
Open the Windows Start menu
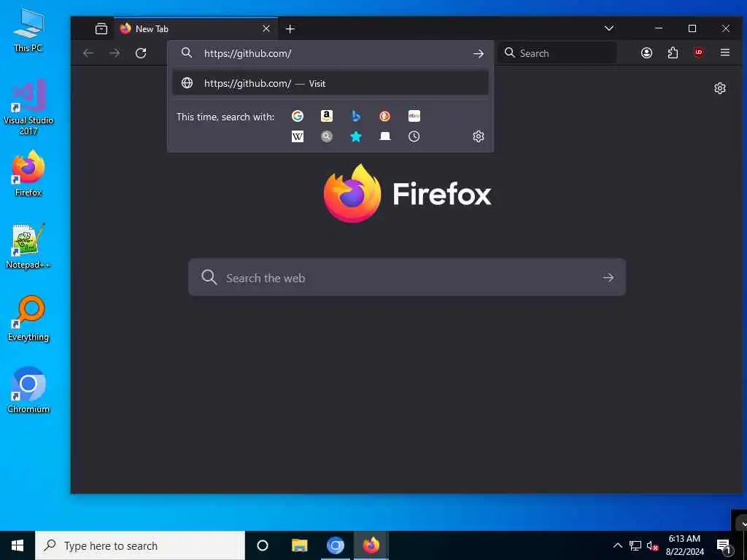[x=18, y=545]
